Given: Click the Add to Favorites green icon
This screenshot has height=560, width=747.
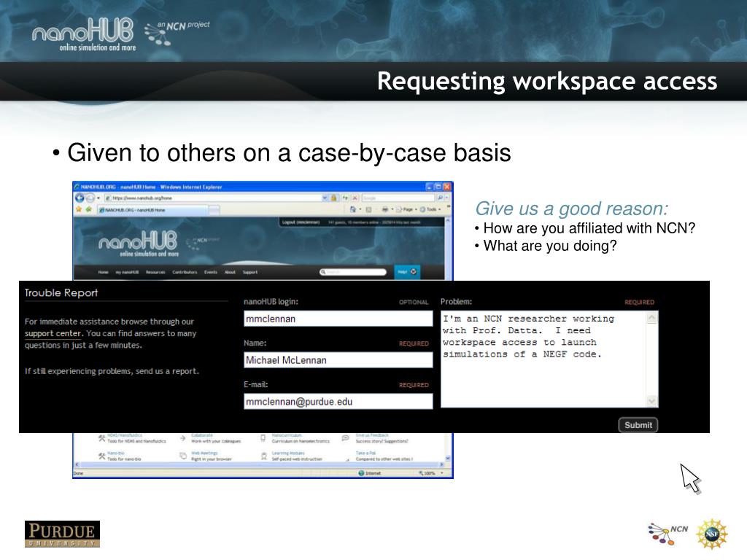Looking at the screenshot, I should click(x=88, y=209).
